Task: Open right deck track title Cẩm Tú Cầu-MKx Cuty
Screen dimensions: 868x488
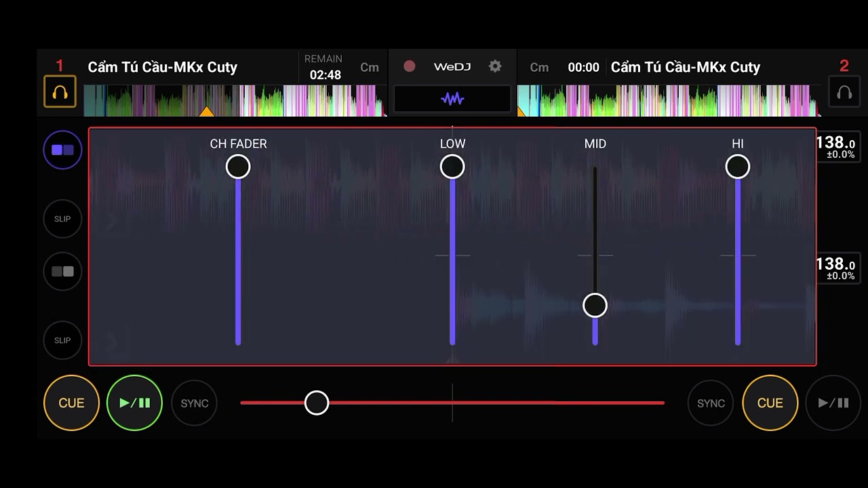Action: [x=686, y=67]
